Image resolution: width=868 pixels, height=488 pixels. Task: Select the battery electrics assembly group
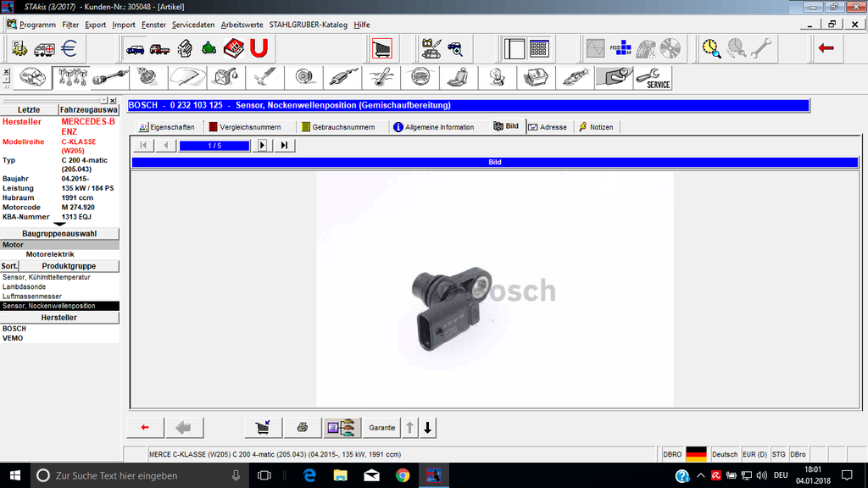pos(536,77)
